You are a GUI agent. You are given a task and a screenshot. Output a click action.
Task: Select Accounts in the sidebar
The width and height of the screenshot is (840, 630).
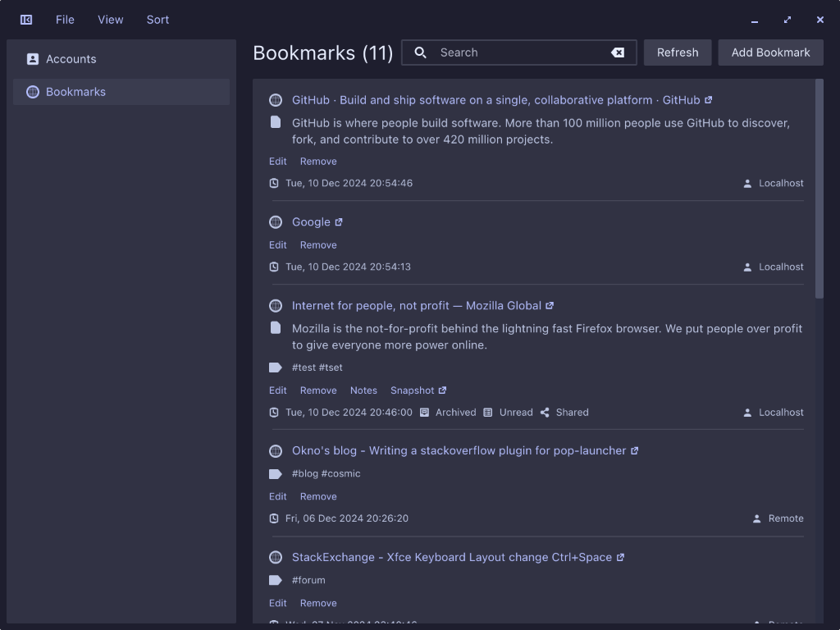tap(121, 59)
